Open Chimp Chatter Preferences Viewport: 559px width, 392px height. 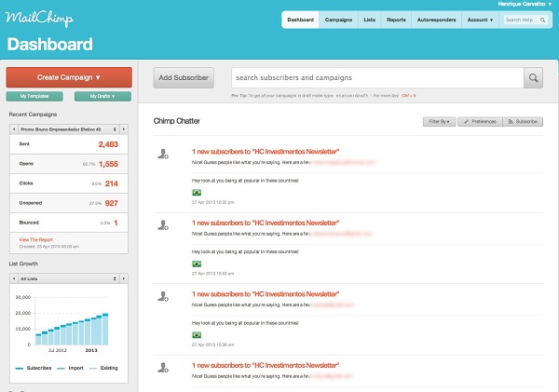click(480, 122)
